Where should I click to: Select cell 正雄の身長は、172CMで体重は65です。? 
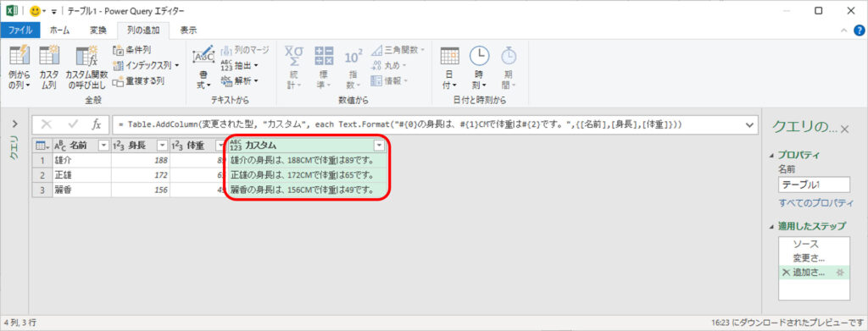(x=307, y=175)
